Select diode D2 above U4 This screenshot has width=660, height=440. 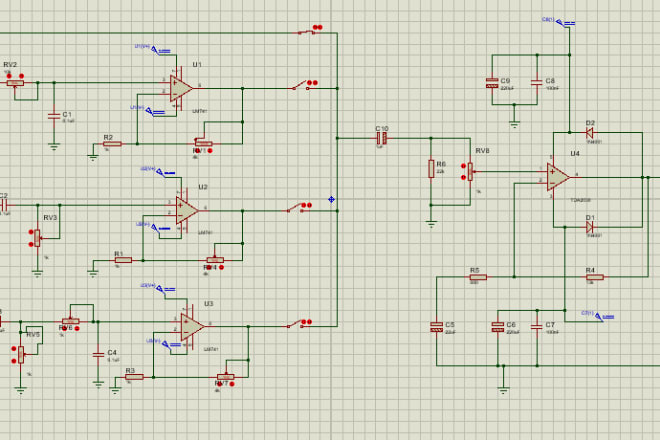[x=590, y=133]
